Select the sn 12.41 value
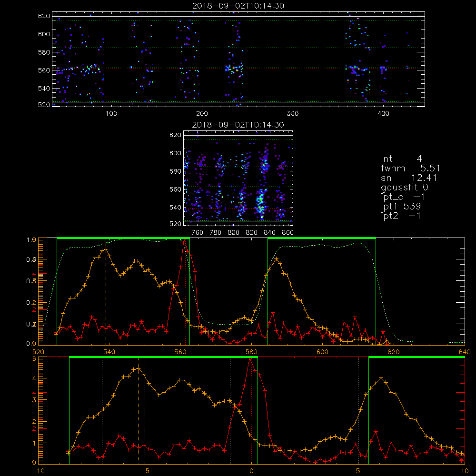 pos(408,178)
